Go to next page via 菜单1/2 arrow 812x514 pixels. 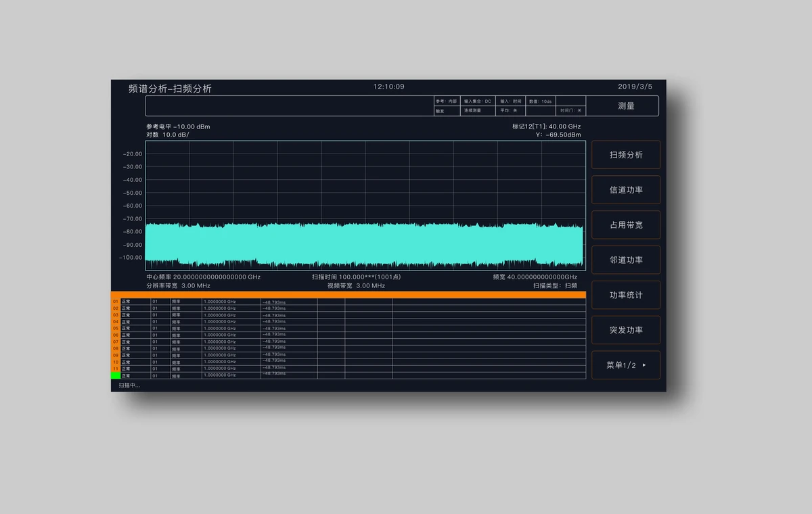pyautogui.click(x=626, y=365)
